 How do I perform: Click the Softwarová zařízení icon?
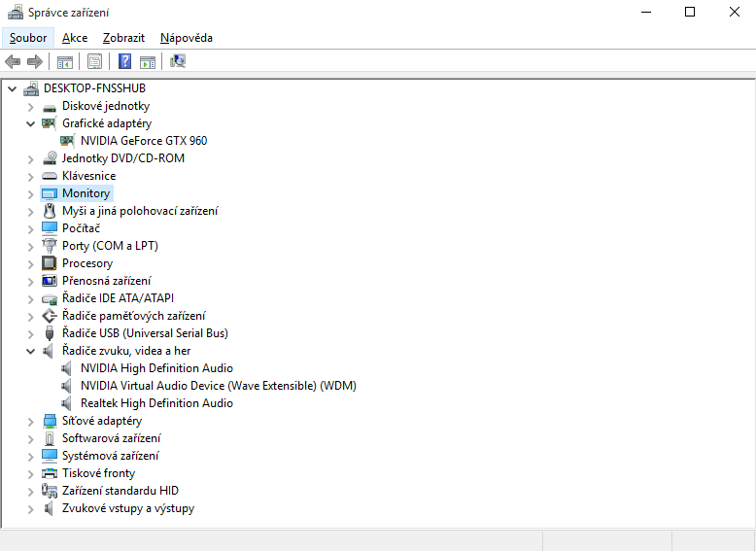pos(50,438)
